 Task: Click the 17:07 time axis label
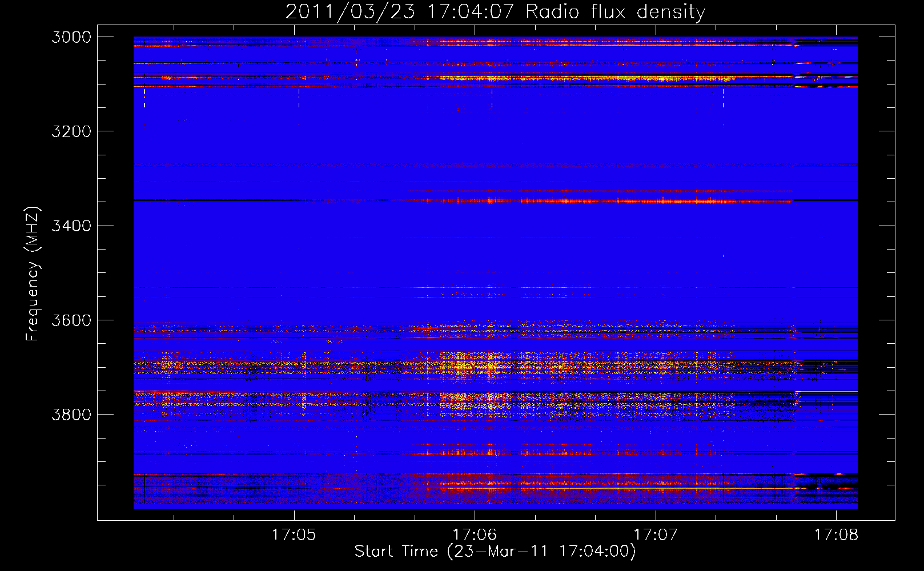tap(656, 534)
